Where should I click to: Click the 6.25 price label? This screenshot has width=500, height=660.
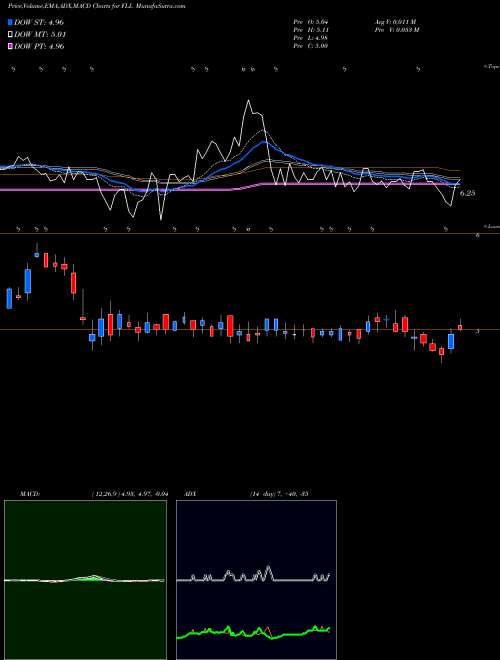(468, 193)
